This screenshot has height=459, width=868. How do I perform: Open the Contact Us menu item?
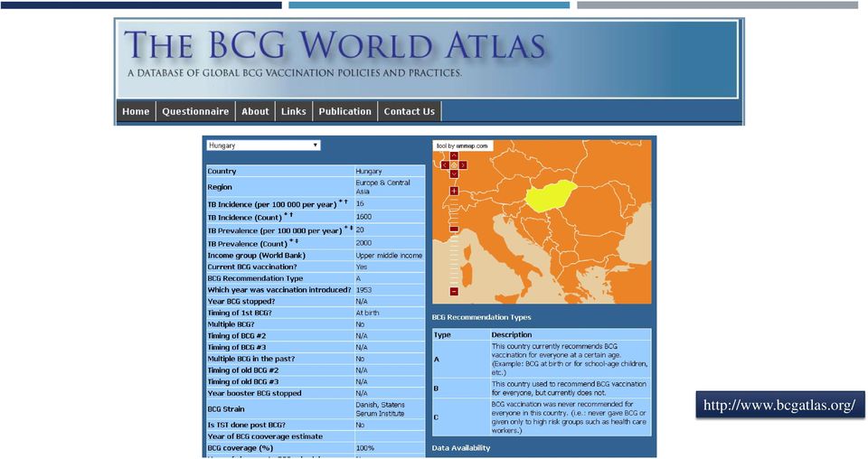coord(409,111)
